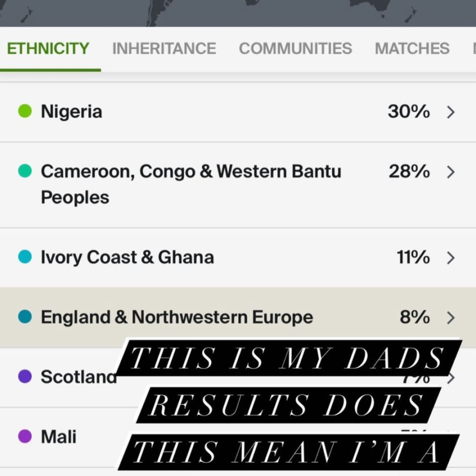Expand Ivory Coast & Ghana chevron
The height and width of the screenshot is (476, 476).
pyautogui.click(x=451, y=258)
